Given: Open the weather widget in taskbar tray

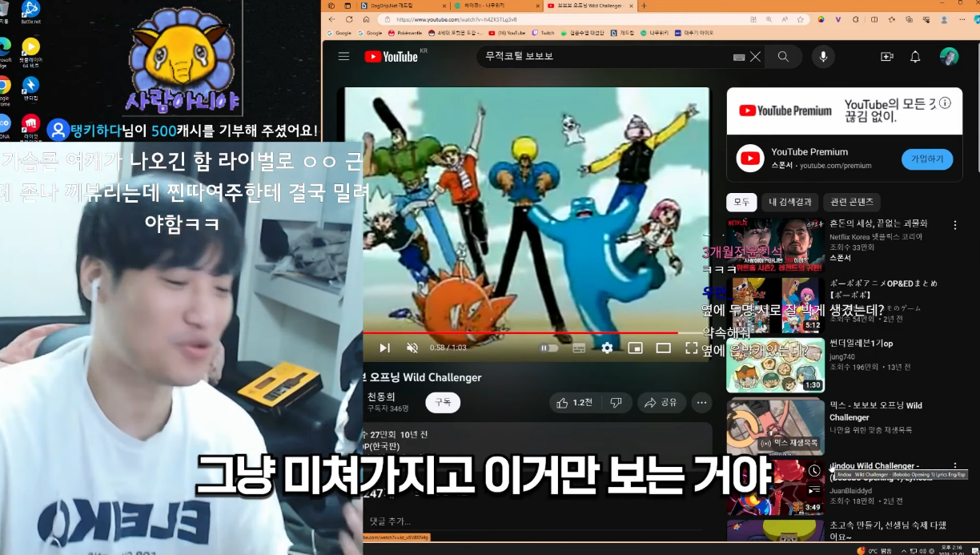Looking at the screenshot, I should tap(874, 550).
